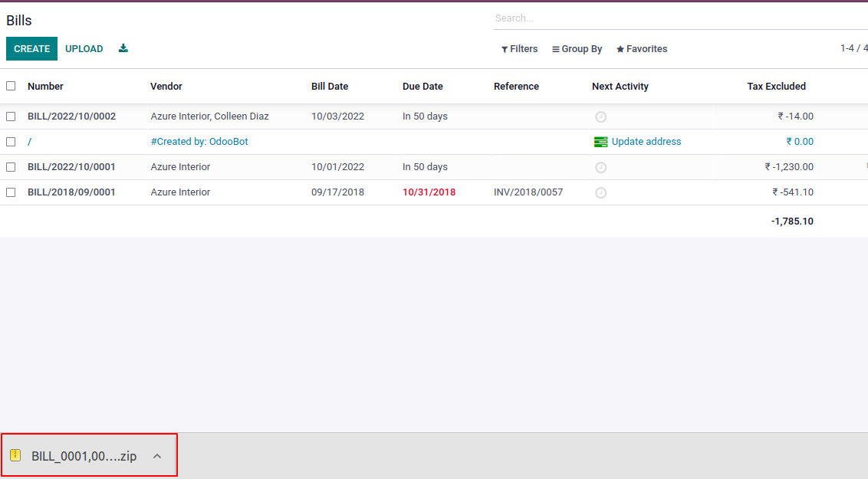Sort by the Number column header
Screen dimensions: 868x479
(45, 87)
